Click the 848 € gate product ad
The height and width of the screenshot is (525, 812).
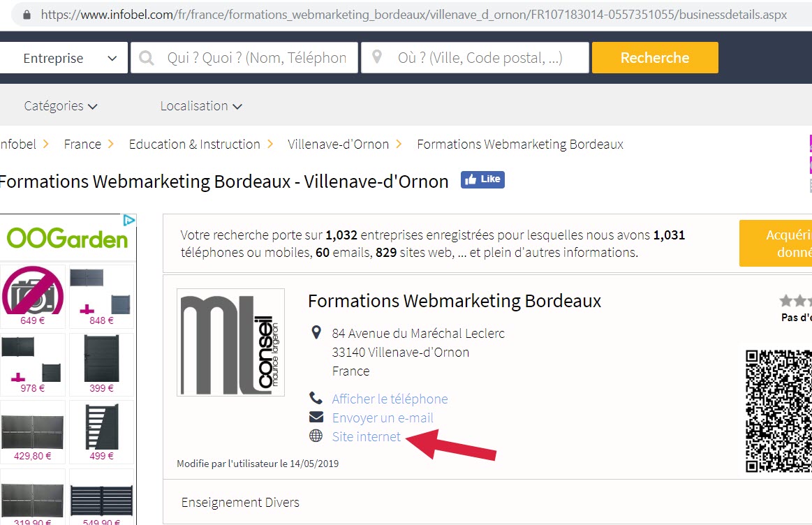point(101,296)
